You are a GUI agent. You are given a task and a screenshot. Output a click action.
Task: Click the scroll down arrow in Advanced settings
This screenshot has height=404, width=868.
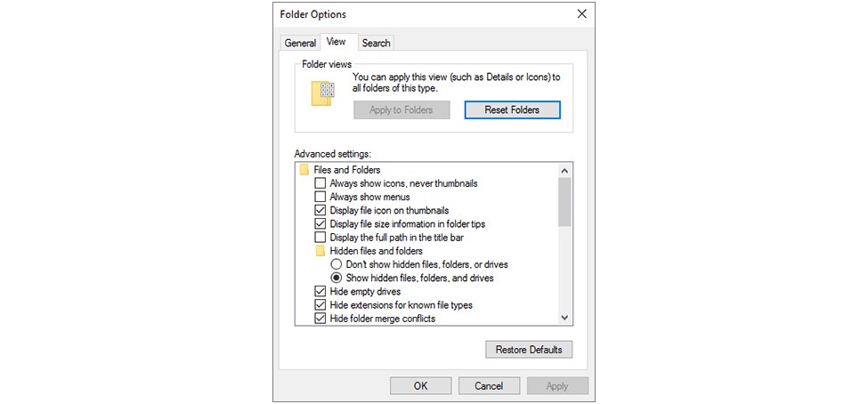pyautogui.click(x=564, y=318)
